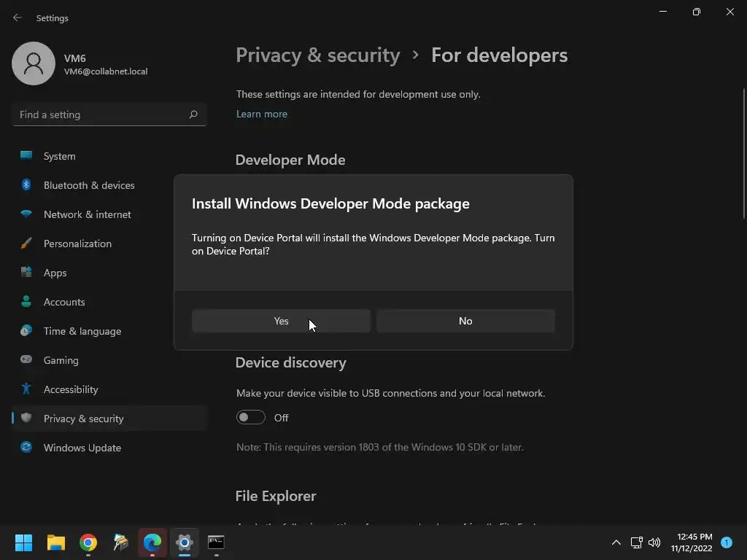
Task: Click the network tray icon
Action: pos(636,542)
